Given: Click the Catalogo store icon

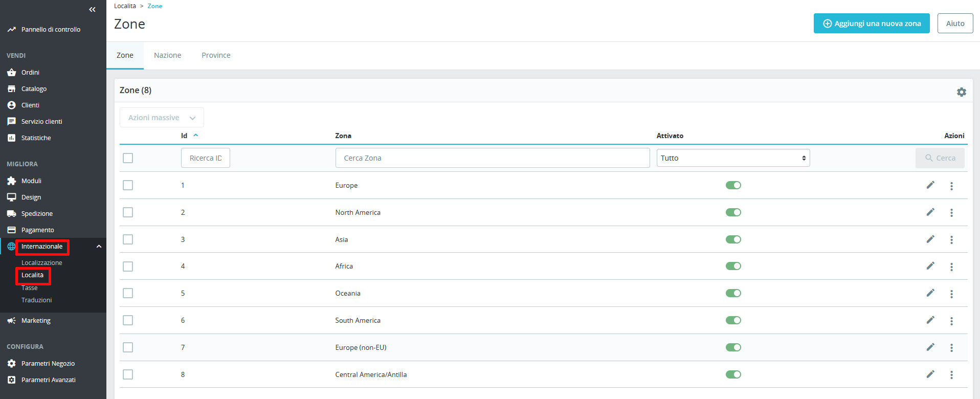Looking at the screenshot, I should tap(11, 89).
